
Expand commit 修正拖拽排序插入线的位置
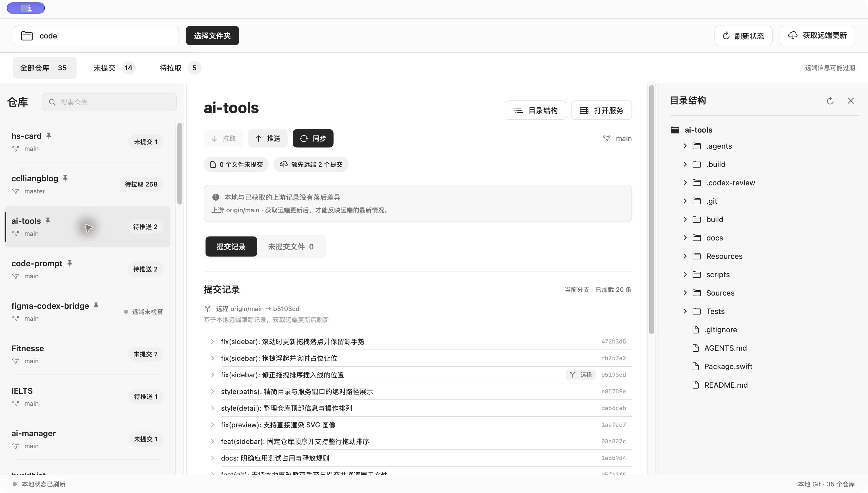tap(212, 375)
